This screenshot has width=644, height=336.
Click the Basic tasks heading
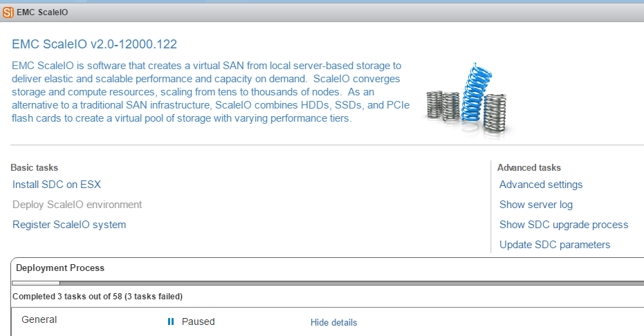tap(34, 168)
